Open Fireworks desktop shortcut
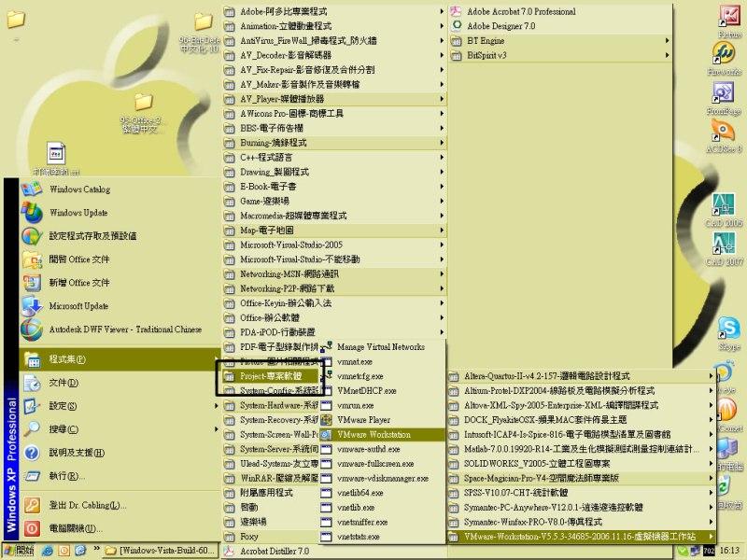747x560 pixels. pos(723,59)
